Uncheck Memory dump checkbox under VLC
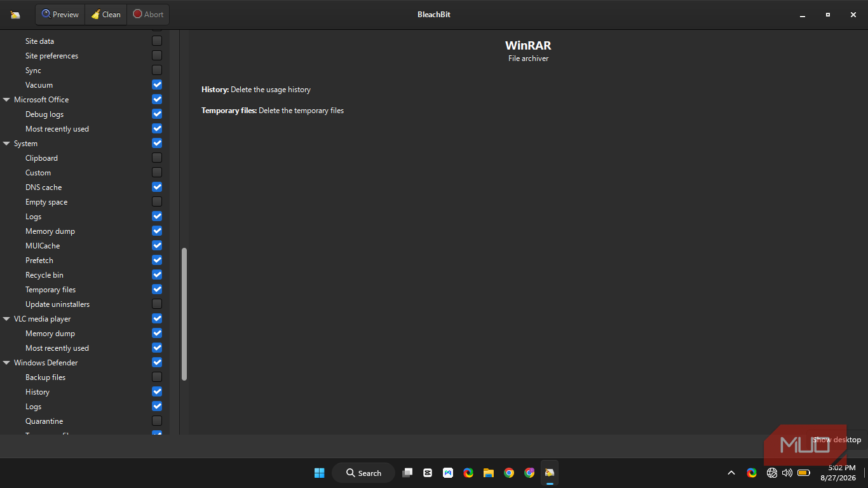 pos(157,333)
